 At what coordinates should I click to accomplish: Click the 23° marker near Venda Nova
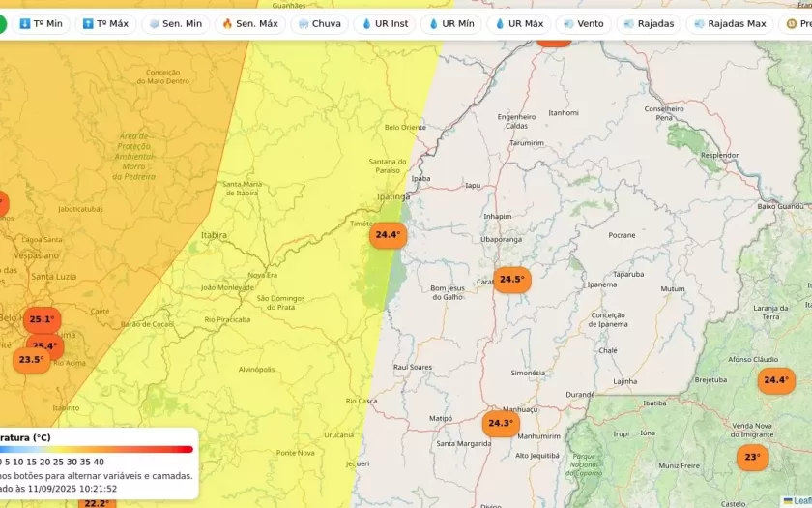tap(751, 457)
